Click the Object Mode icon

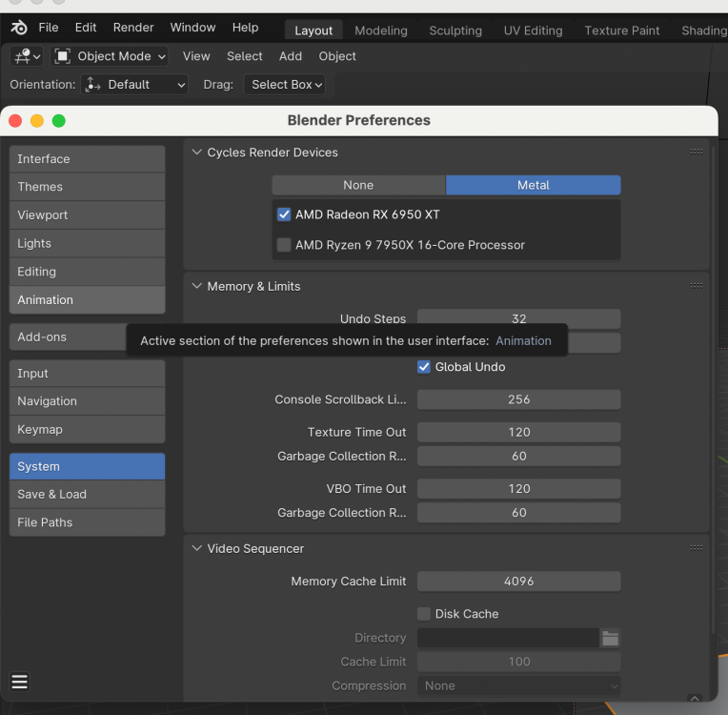pyautogui.click(x=62, y=56)
